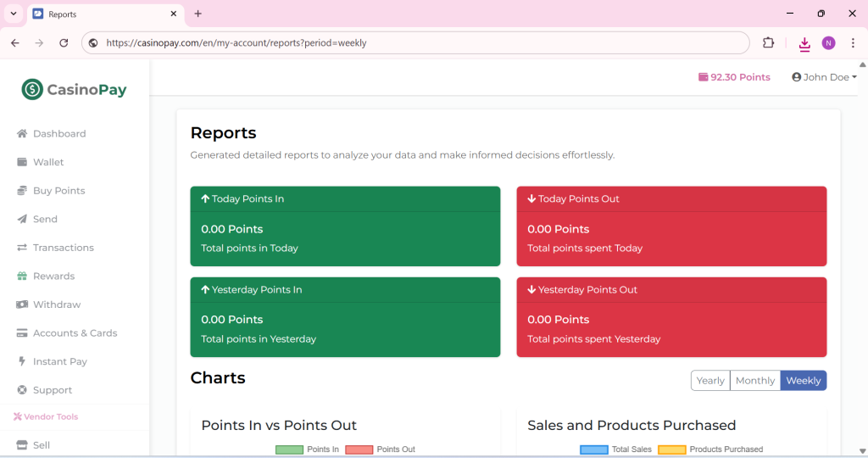Click the Transactions arrows icon
868x458 pixels.
click(22, 248)
